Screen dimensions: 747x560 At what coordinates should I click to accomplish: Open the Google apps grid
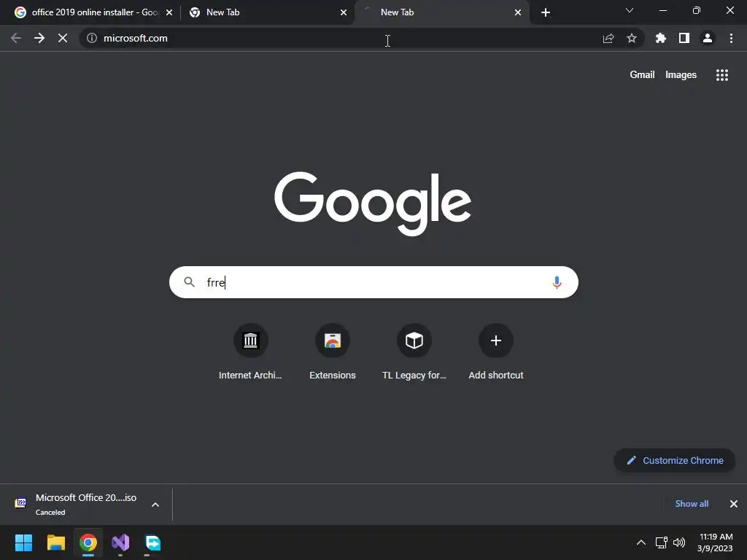point(722,75)
